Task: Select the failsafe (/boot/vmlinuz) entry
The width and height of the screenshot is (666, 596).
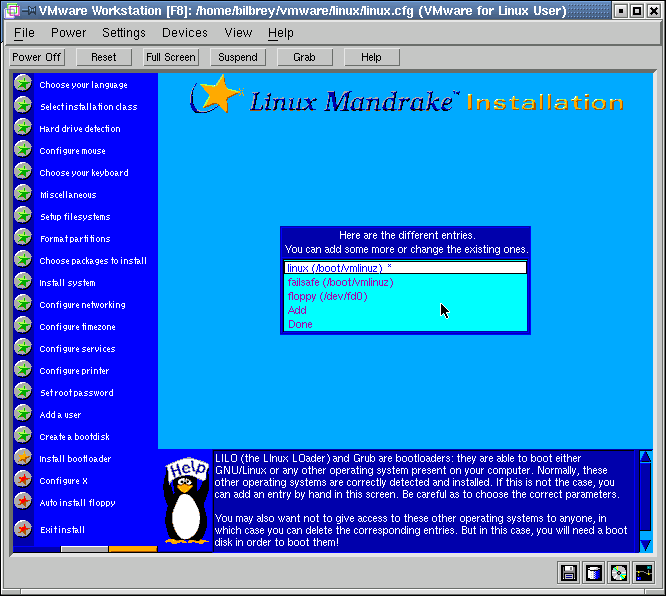Action: [340, 282]
